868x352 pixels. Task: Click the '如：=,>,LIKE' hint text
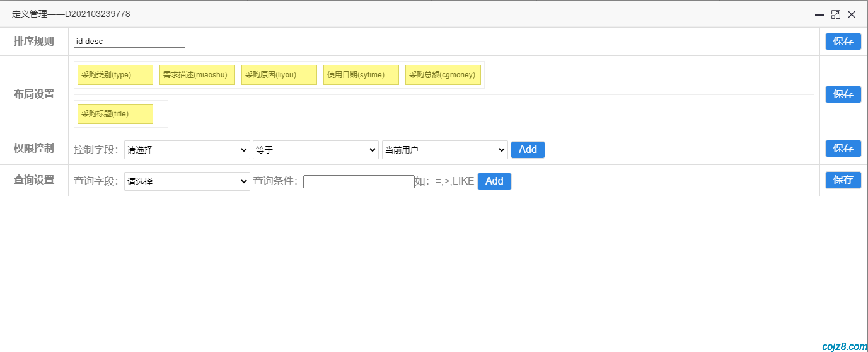444,181
